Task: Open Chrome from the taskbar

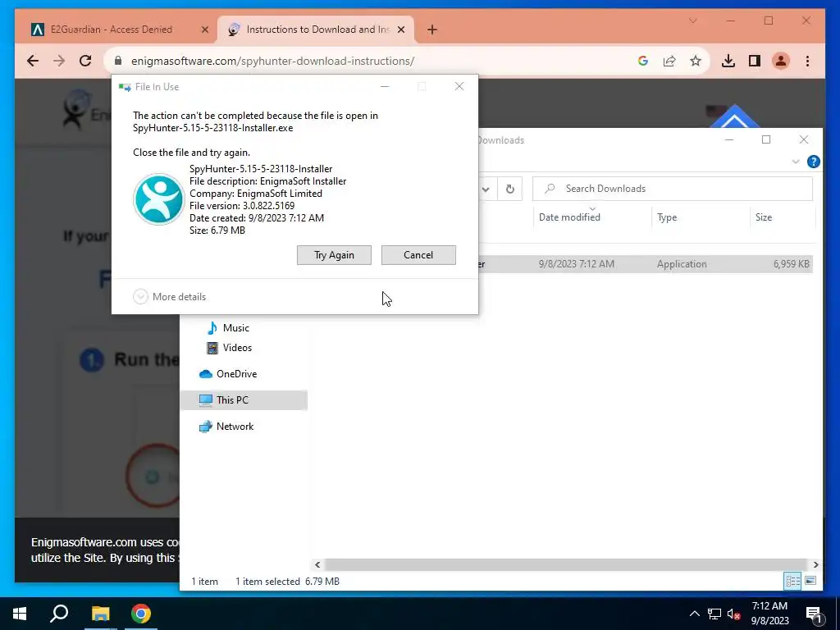Action: coord(141,614)
